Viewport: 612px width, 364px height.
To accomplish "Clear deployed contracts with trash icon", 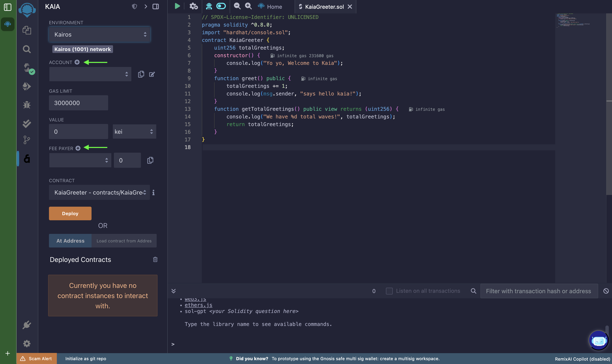I will (155, 259).
